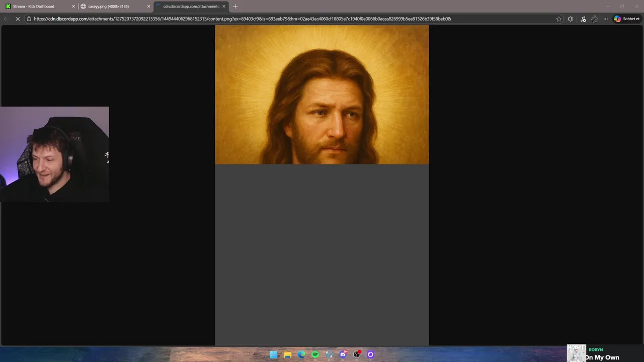The width and height of the screenshot is (644, 362).
Task: Open the media control music icon
Action: [583, 19]
